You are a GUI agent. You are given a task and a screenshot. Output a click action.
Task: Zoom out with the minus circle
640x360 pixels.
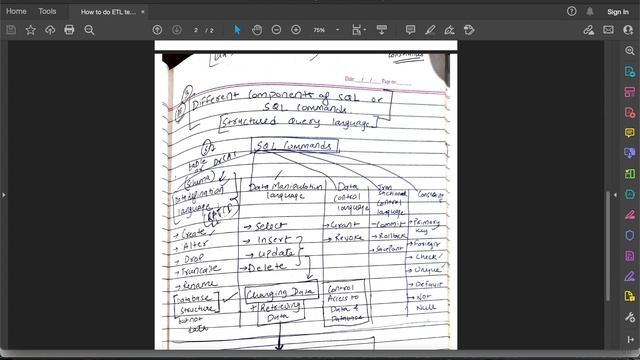(276, 30)
